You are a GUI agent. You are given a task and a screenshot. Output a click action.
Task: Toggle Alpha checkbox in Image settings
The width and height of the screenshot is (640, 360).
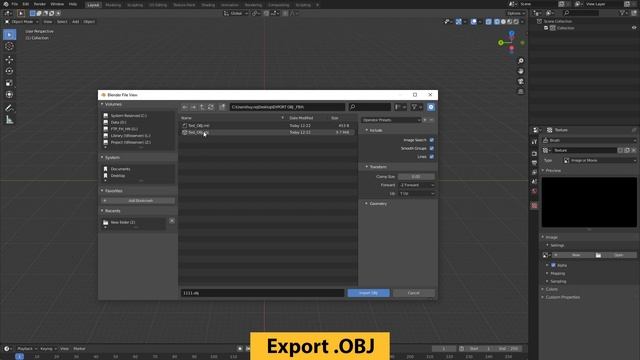tap(553, 265)
